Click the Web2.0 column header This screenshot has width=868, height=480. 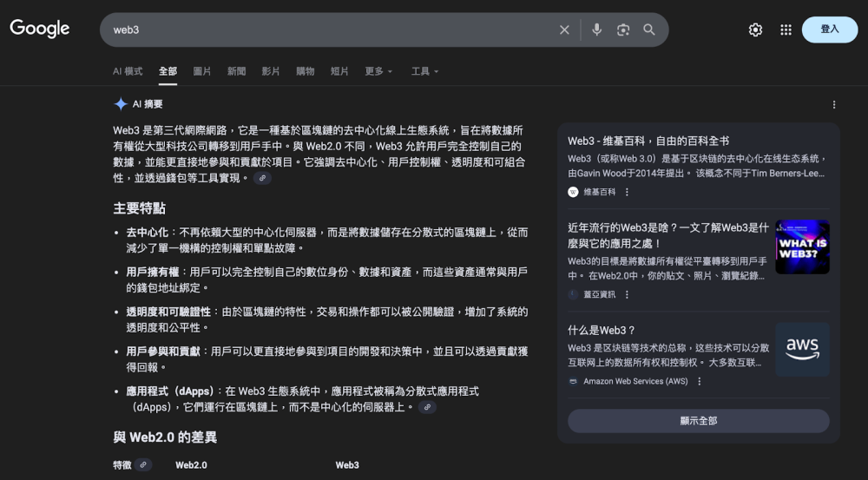[191, 465]
